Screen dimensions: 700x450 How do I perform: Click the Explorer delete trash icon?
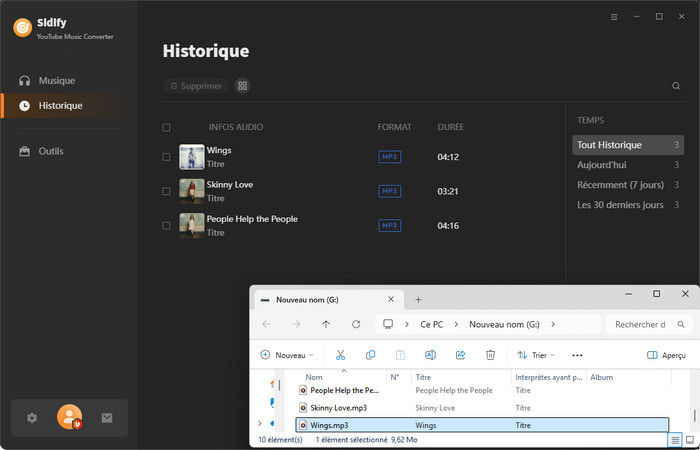pyautogui.click(x=490, y=355)
